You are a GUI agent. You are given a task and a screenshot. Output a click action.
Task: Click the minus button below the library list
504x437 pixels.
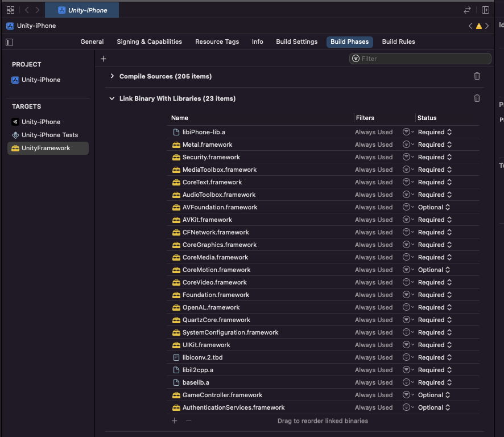coord(188,420)
